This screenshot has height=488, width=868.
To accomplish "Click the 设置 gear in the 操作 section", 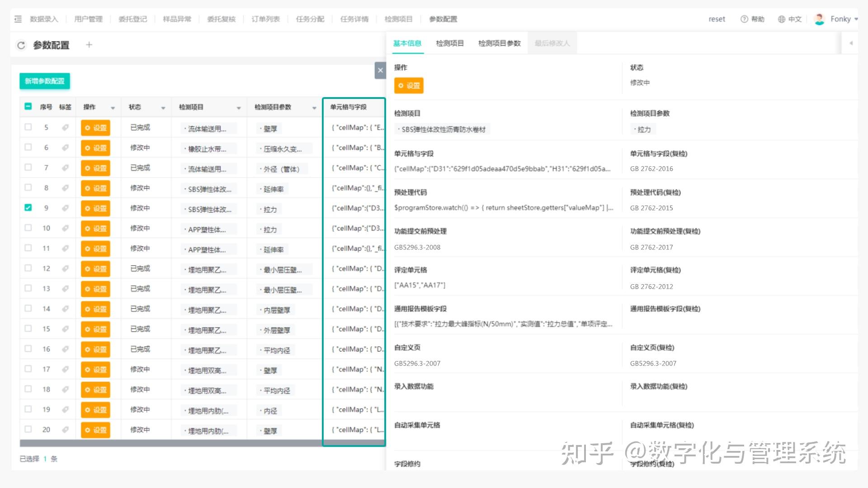I will (x=408, y=85).
